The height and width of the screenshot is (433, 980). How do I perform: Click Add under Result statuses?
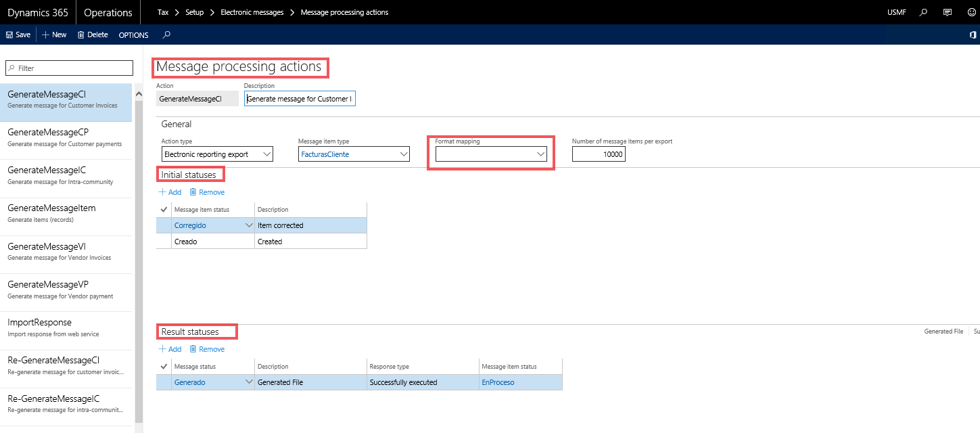(x=170, y=349)
